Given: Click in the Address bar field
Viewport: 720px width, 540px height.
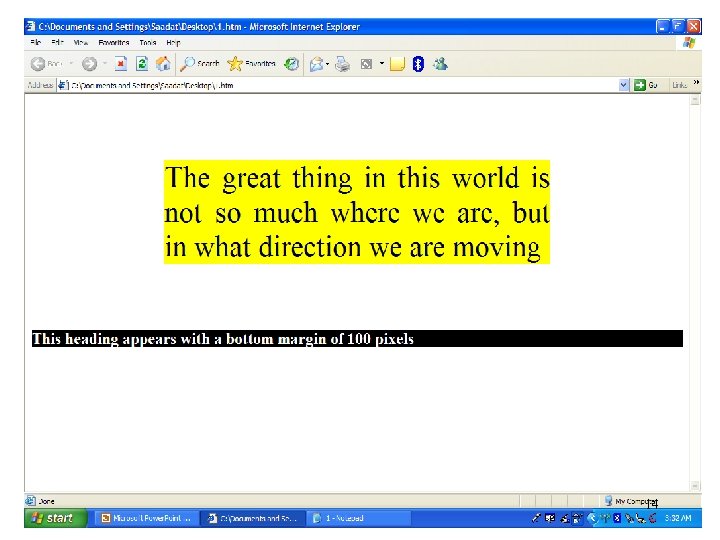Looking at the screenshot, I should click(342, 85).
